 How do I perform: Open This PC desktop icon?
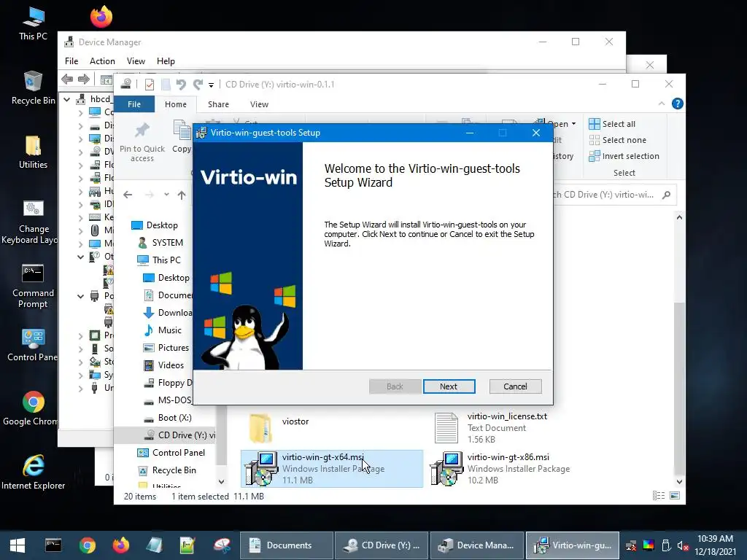coord(33,24)
